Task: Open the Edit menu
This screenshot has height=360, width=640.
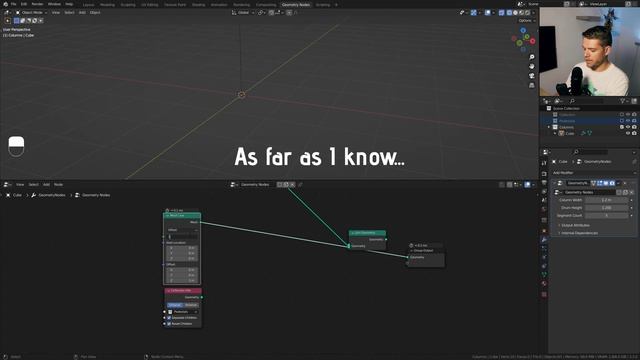Action: [x=24, y=4]
